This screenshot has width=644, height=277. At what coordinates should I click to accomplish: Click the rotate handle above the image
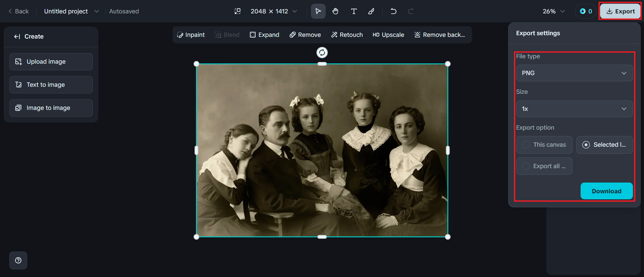click(322, 52)
